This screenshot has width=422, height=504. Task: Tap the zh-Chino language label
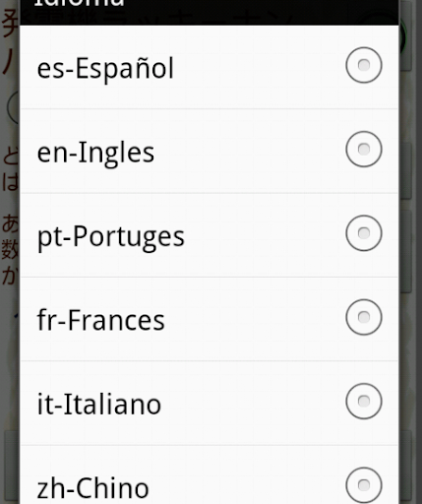93,487
